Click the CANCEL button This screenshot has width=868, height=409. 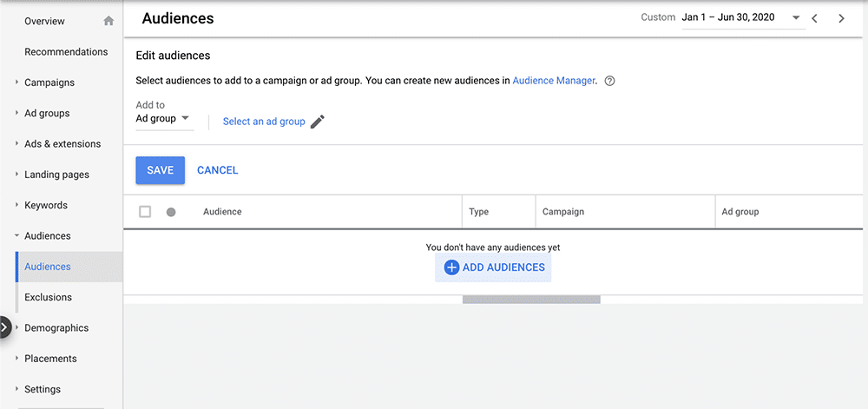tap(218, 170)
